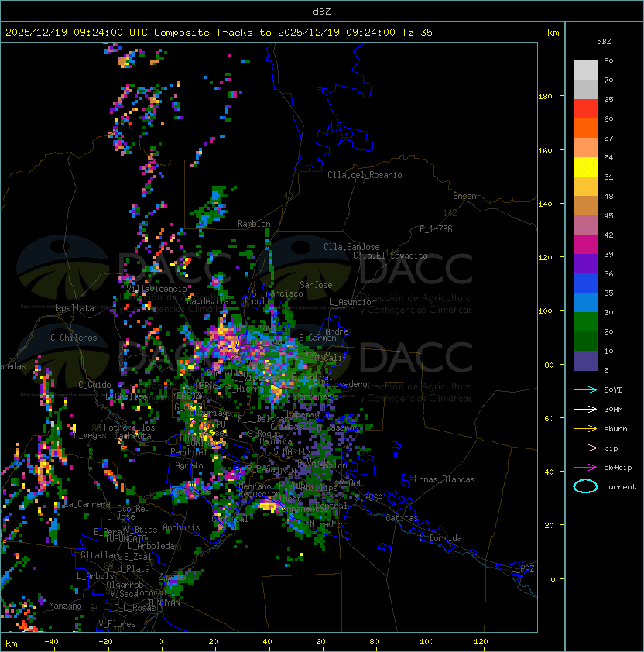Viewport: 644px width, 652px height.
Task: Click the 'L_Asuncion' map label
Action: pyautogui.click(x=352, y=302)
